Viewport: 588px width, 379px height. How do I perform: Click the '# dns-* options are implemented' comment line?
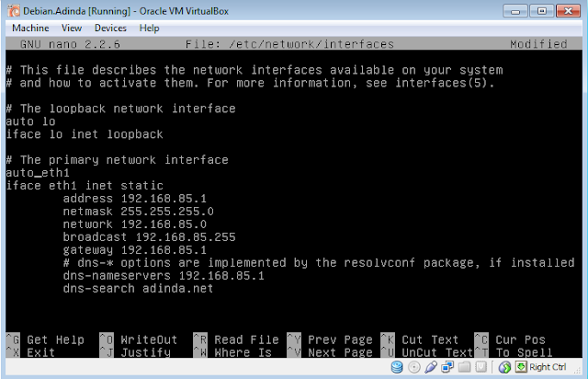tap(319, 262)
